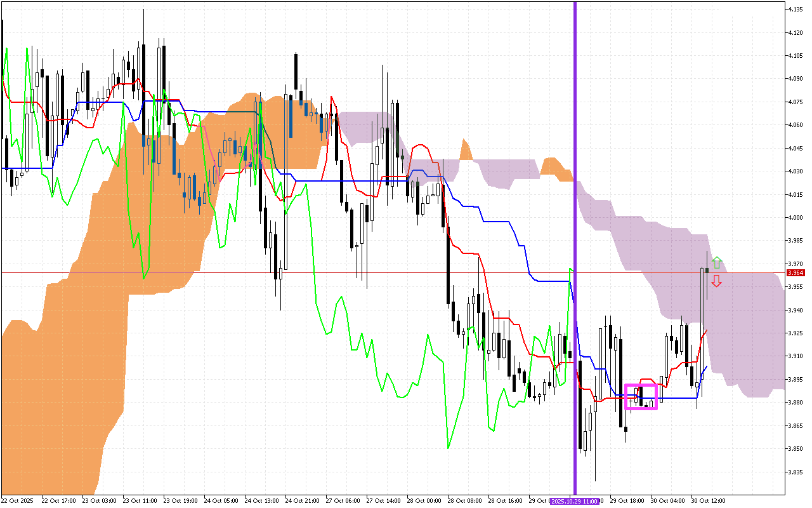Click the 3.940 price scale label
812x508 pixels.
tap(796, 310)
